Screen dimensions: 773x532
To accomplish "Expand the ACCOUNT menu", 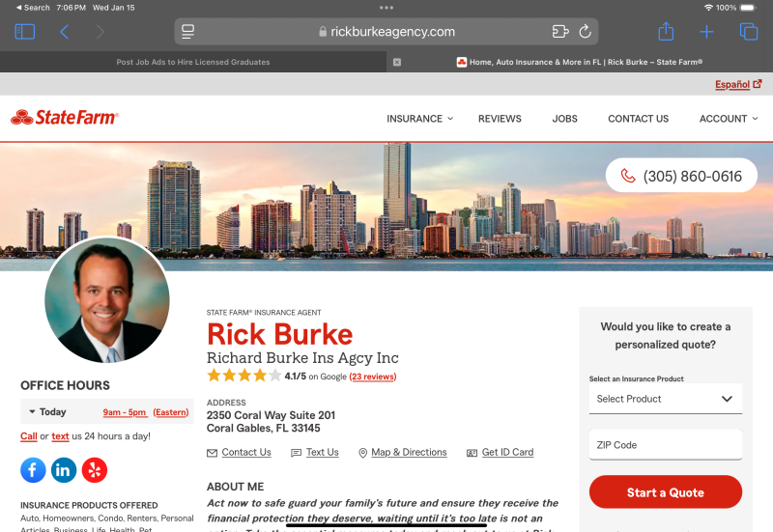I will pos(729,119).
